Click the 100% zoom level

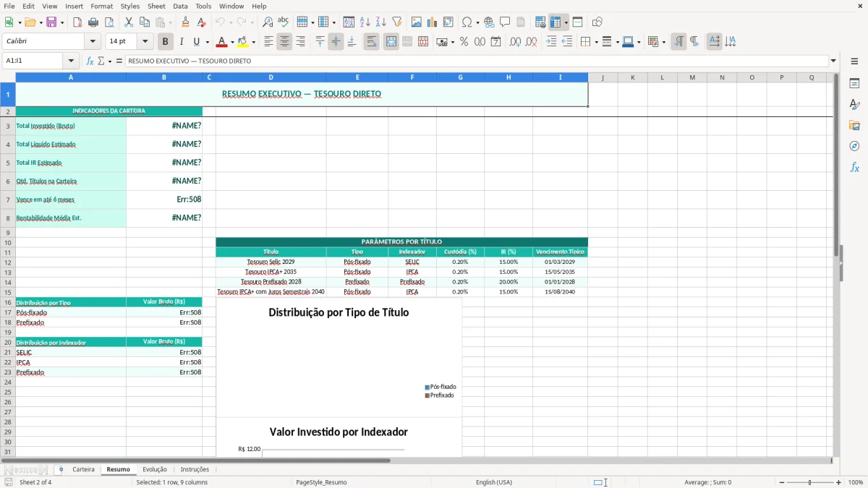point(856,482)
